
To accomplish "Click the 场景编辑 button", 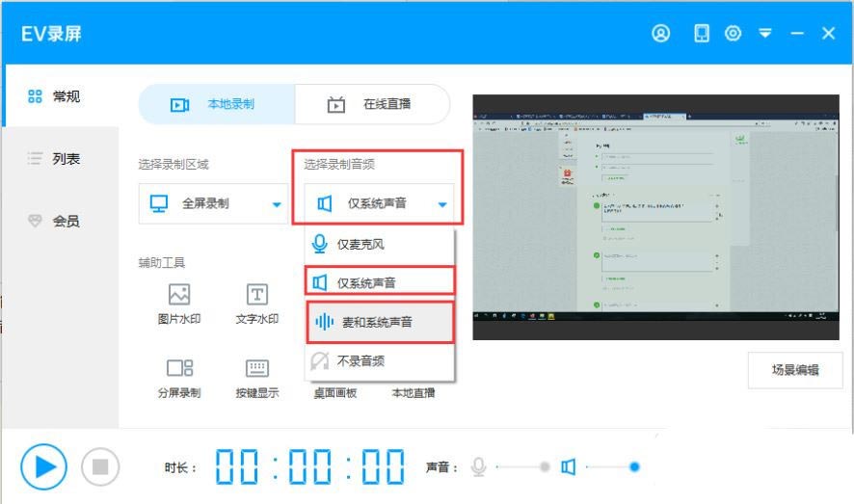I will click(795, 370).
